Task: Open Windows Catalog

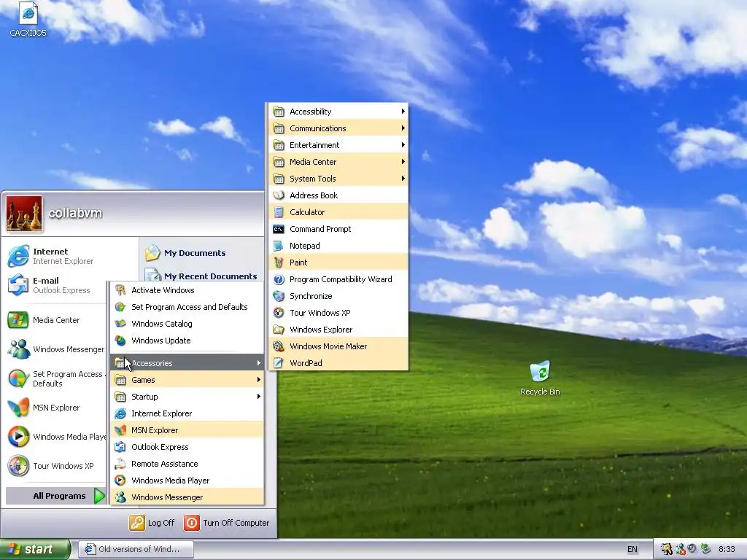Action: click(187, 324)
